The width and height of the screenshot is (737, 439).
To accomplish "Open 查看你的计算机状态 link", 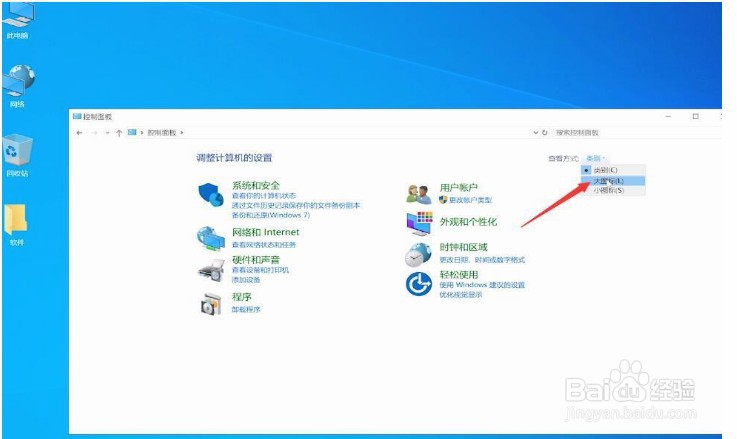I will 264,196.
